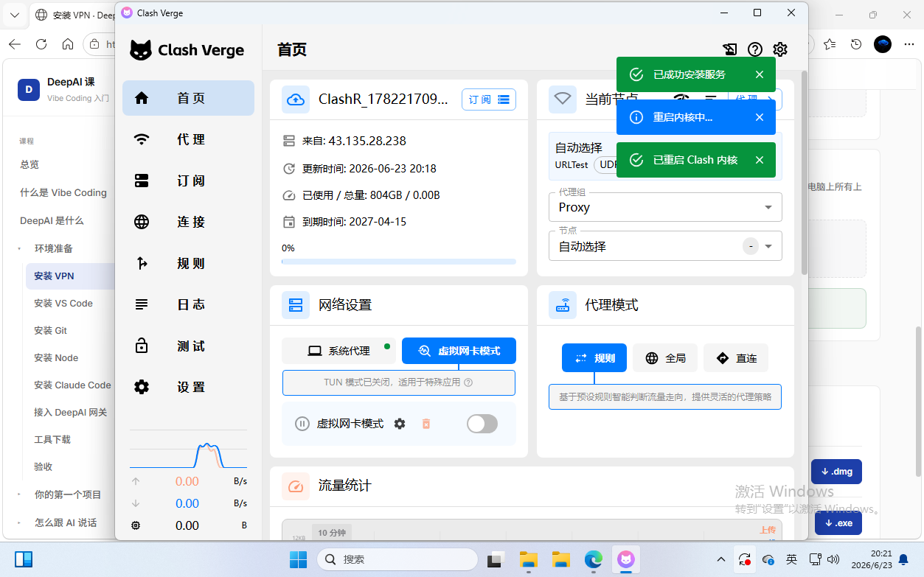Click the router icon beside 代理模式 heading
Viewport: 924px width, 577px height.
(563, 304)
